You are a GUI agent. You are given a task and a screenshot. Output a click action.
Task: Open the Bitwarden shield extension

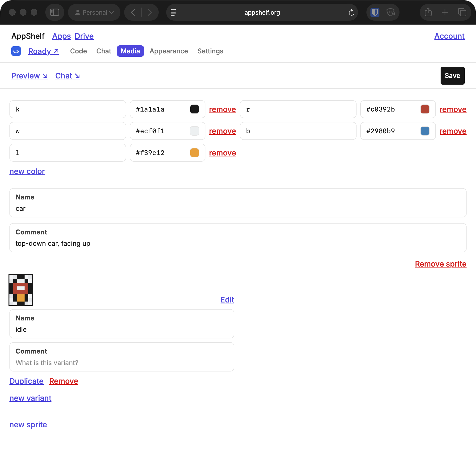point(375,12)
